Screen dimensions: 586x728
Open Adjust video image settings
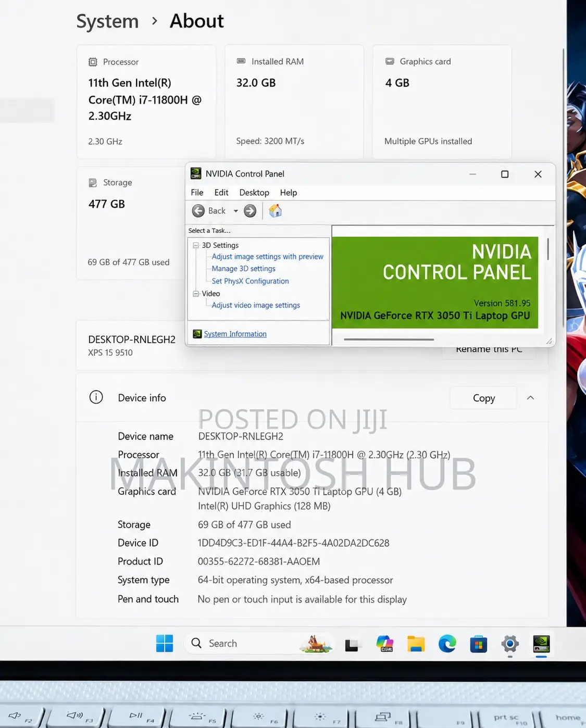point(256,305)
